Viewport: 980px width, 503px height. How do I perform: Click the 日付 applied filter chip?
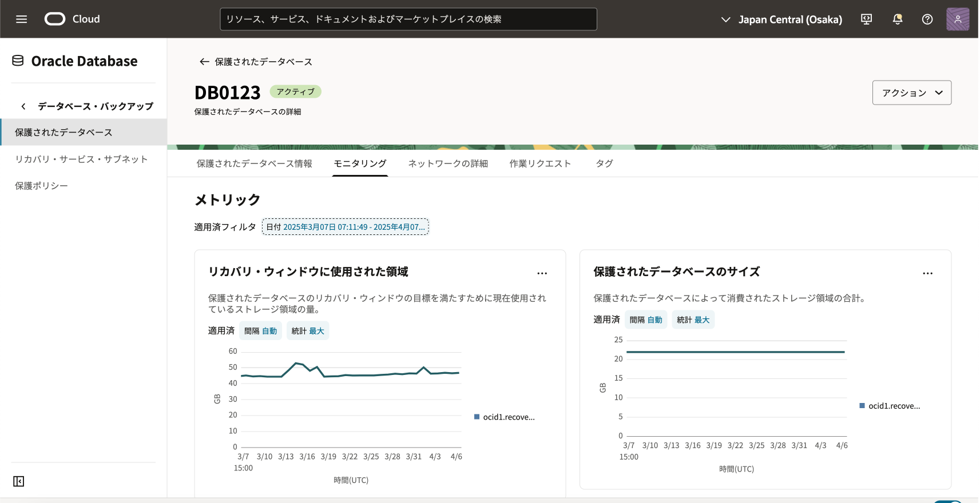(x=345, y=227)
